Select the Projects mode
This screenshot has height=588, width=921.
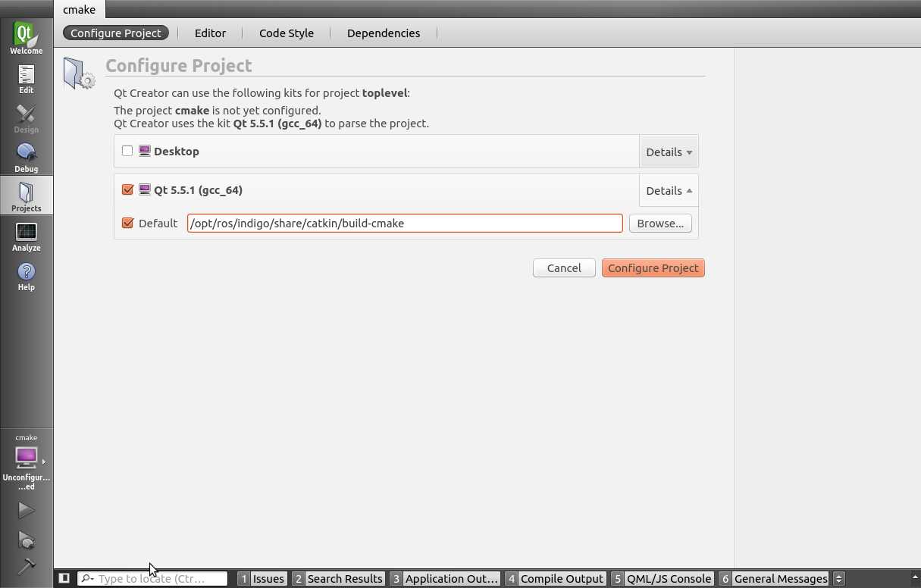pyautogui.click(x=26, y=196)
